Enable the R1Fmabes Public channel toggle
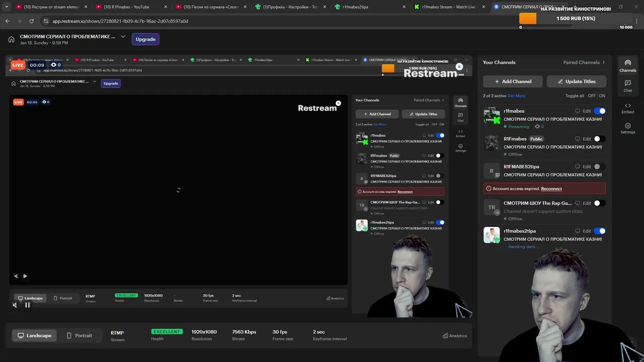The height and width of the screenshot is (362, 644). click(600, 139)
